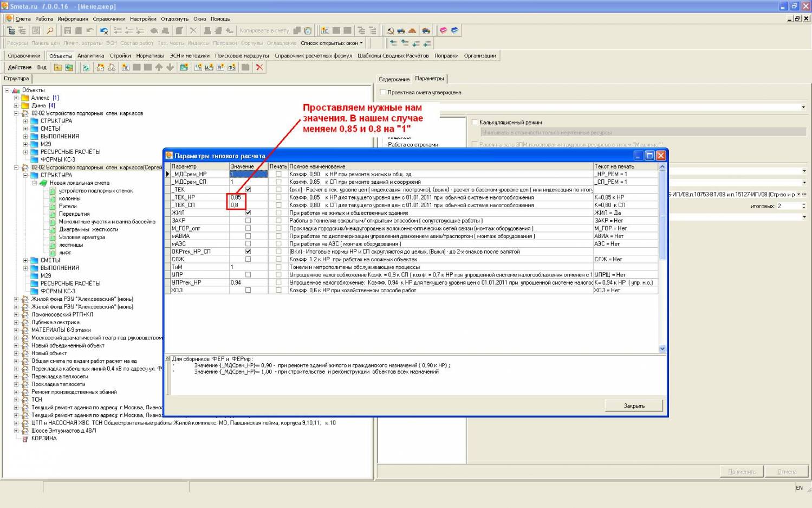This screenshot has height=508, width=812.
Task: Open the 'Список открытых окон' dropdown
Action: pos(332,43)
